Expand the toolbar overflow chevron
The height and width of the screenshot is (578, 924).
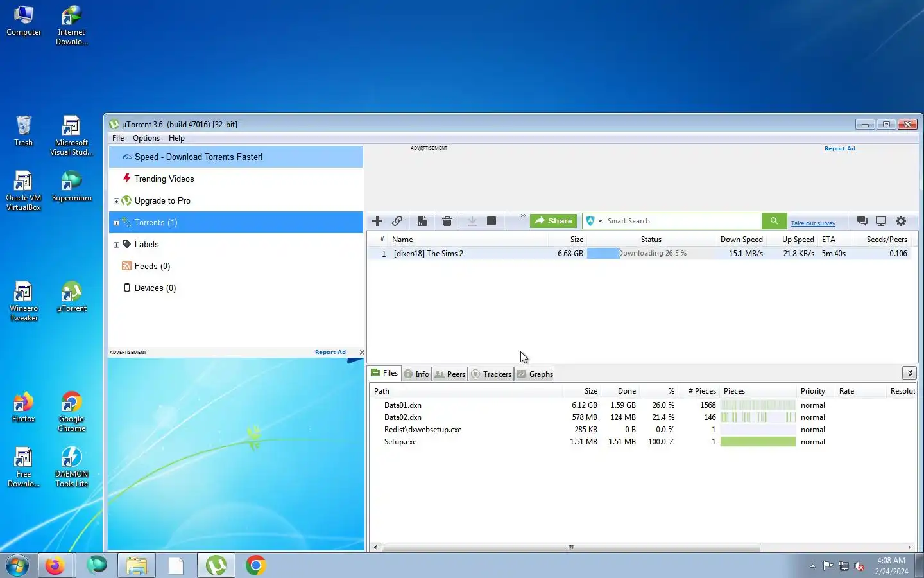coord(523,216)
